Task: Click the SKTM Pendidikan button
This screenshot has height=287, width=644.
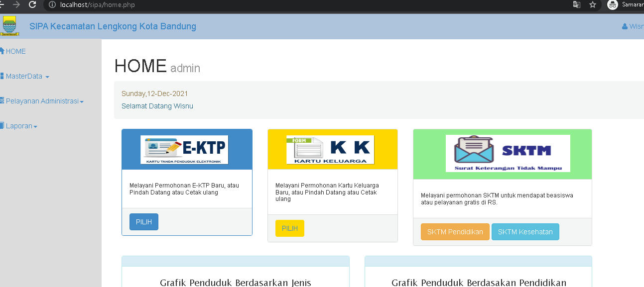Action: coord(455,232)
